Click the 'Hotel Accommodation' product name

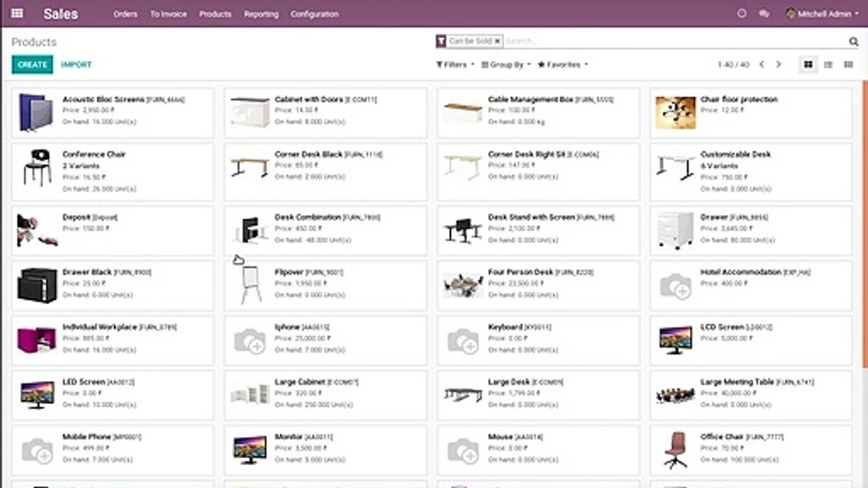pyautogui.click(x=741, y=272)
